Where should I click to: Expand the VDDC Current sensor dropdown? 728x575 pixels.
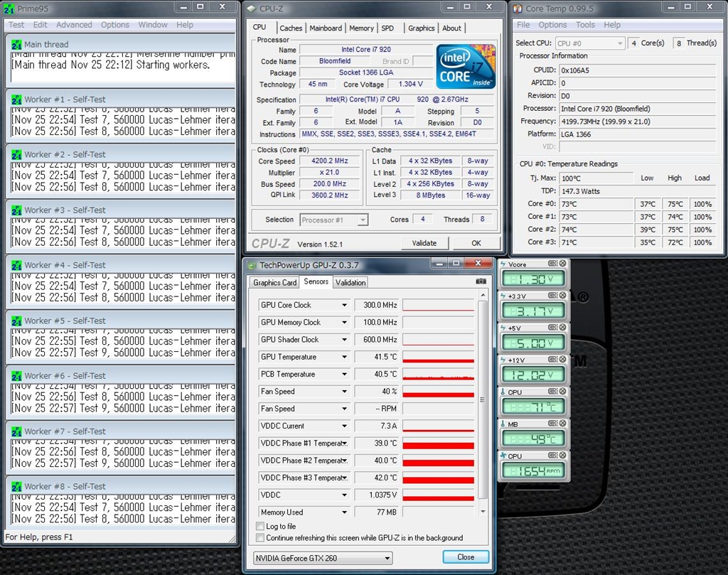click(345, 426)
